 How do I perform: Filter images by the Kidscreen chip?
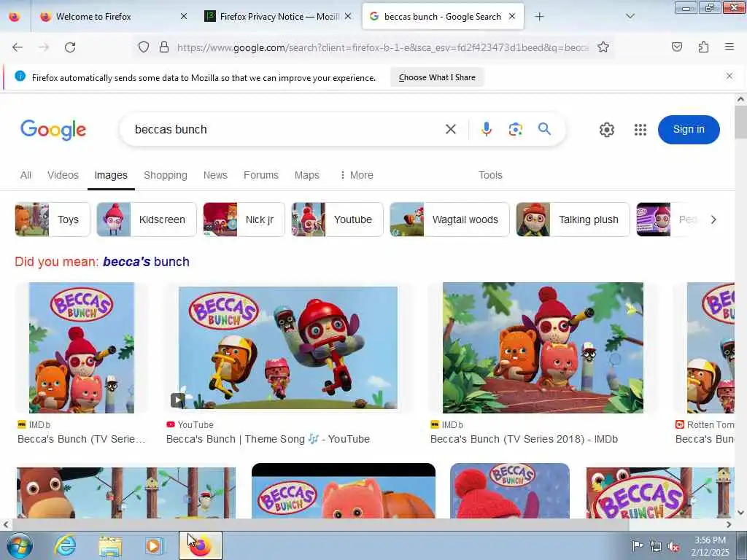coord(146,219)
